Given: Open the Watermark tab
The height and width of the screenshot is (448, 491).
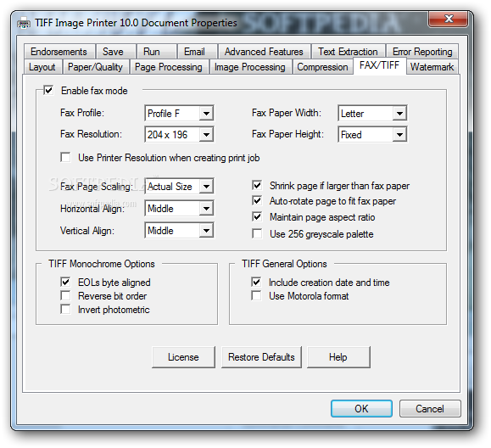Looking at the screenshot, I should [x=432, y=67].
